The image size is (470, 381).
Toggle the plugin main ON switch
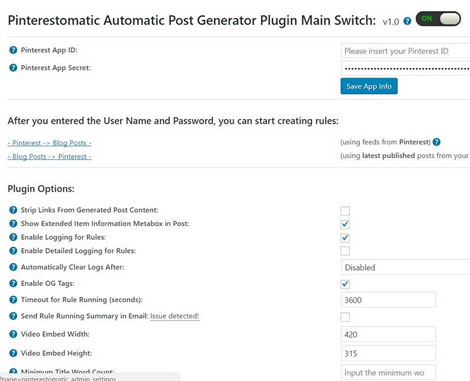click(438, 19)
